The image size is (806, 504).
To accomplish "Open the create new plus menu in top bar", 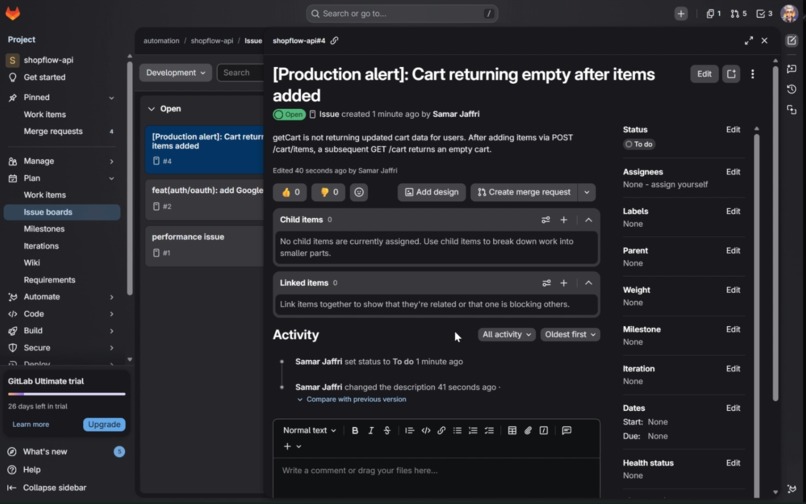I will click(x=681, y=14).
